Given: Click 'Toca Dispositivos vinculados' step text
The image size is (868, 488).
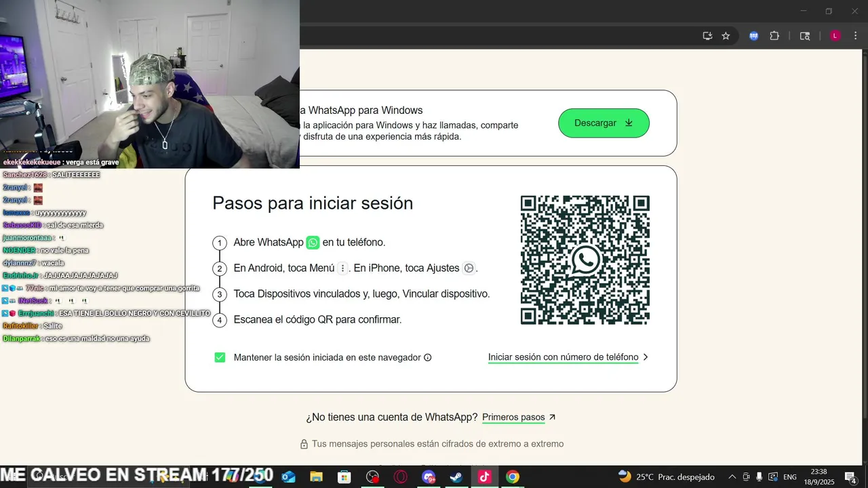Looking at the screenshot, I should point(361,294).
